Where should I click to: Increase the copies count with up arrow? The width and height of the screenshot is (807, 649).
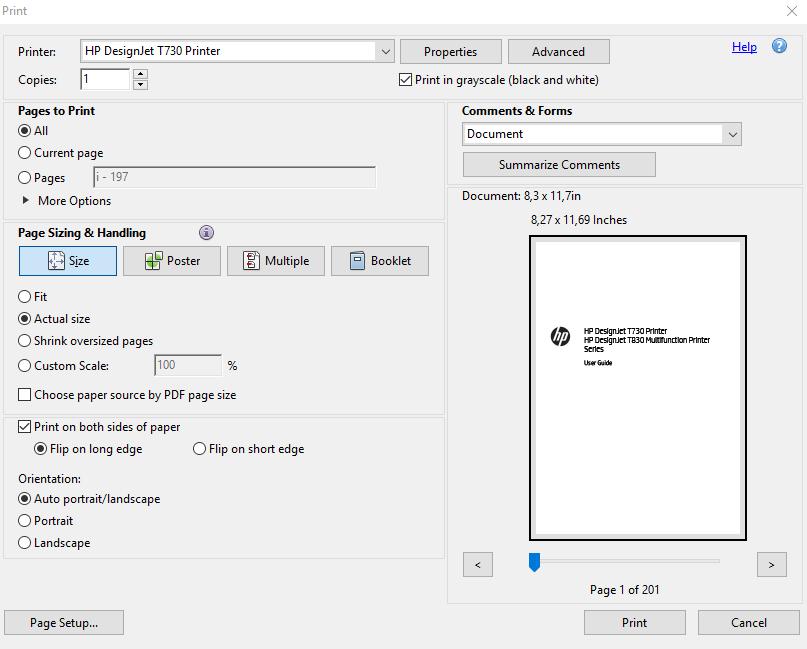141,74
